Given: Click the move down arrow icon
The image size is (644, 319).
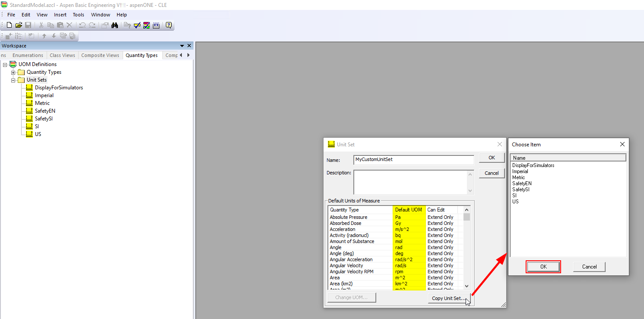Looking at the screenshot, I should click(x=54, y=36).
